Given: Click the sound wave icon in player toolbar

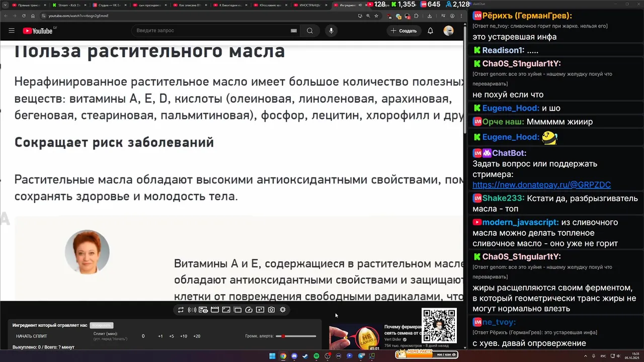Looking at the screenshot, I should point(192,310).
